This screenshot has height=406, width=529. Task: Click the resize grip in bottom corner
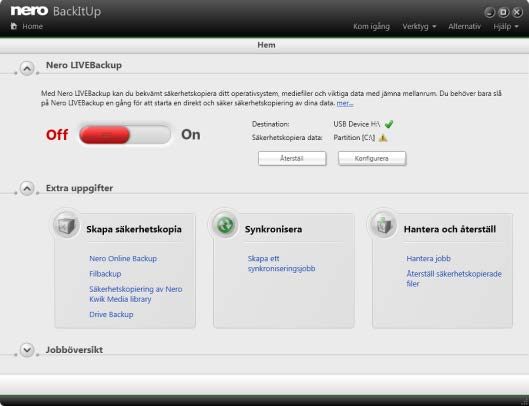524,402
